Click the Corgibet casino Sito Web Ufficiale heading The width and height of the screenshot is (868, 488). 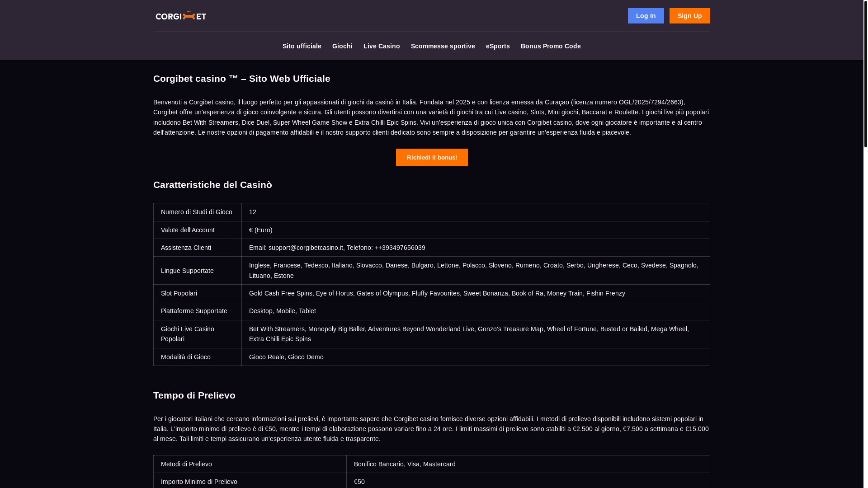point(242,79)
